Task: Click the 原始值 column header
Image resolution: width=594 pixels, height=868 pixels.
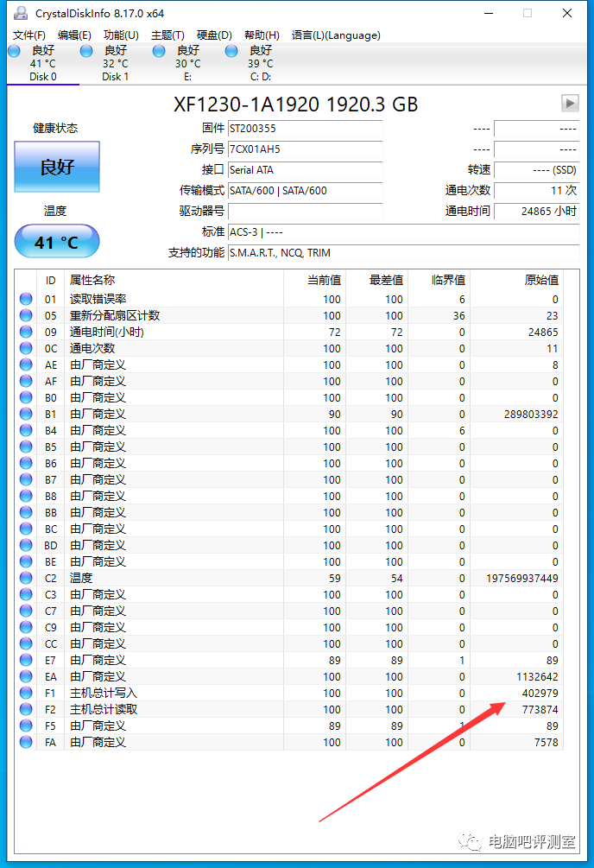Action: [x=541, y=280]
